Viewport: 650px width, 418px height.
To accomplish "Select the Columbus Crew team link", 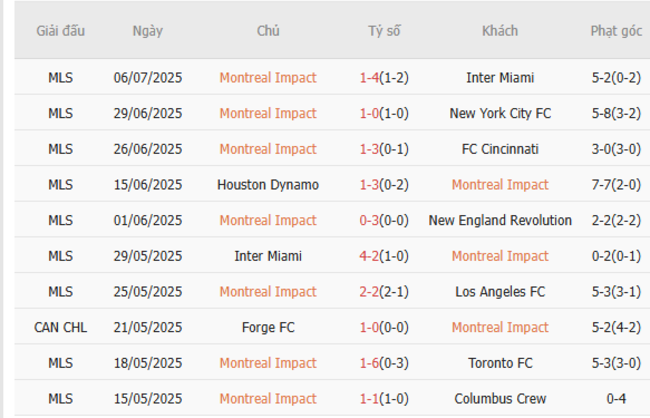I will (500, 399).
